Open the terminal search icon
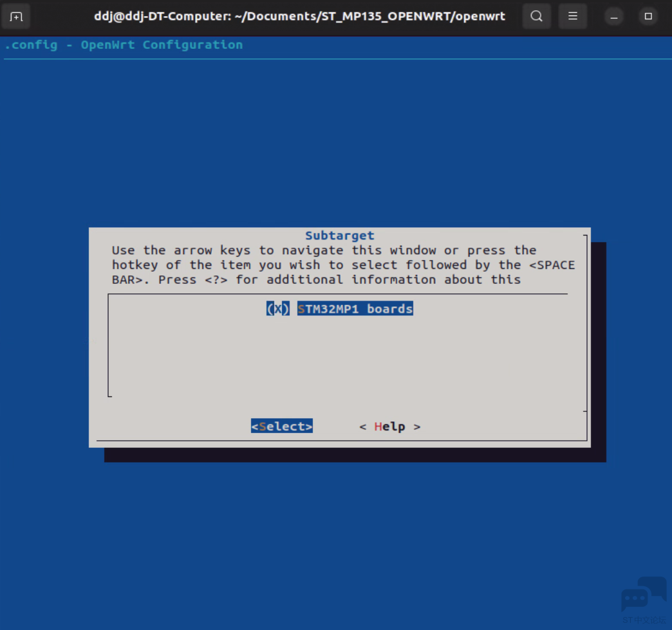 pos(537,16)
